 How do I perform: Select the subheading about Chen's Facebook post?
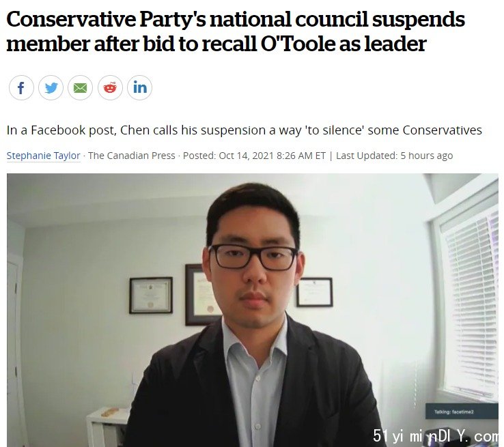[244, 130]
